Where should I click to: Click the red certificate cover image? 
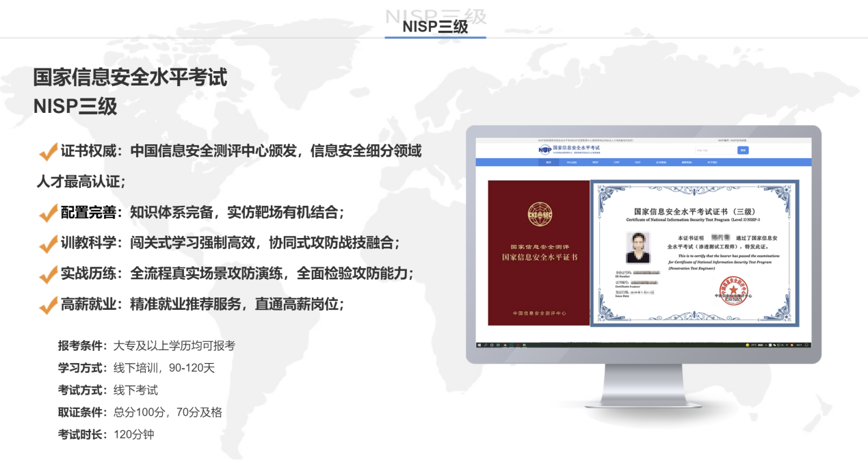(x=538, y=253)
